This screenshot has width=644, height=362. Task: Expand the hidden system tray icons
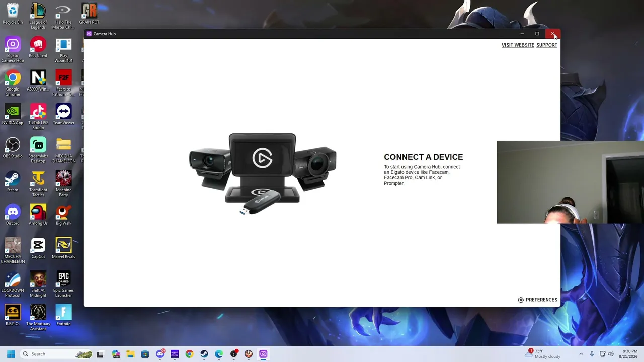(x=581, y=354)
